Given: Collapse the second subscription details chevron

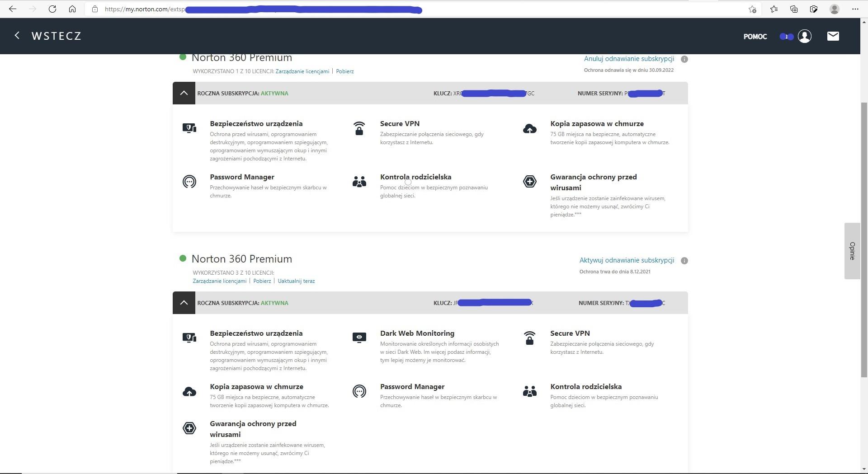Looking at the screenshot, I should pyautogui.click(x=184, y=303).
